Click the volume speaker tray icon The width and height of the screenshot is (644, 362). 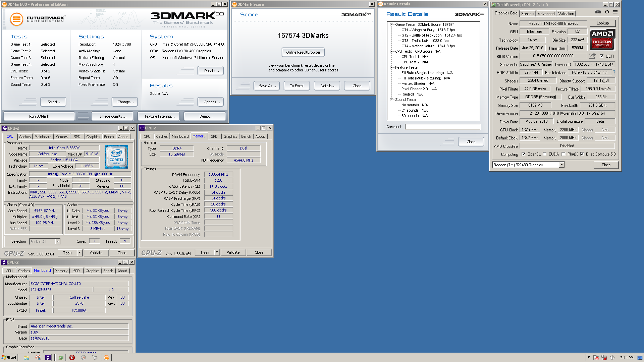(x=612, y=358)
